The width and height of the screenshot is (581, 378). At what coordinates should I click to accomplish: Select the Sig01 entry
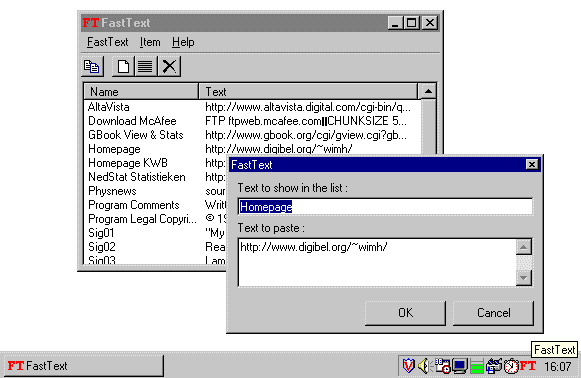pyautogui.click(x=101, y=233)
